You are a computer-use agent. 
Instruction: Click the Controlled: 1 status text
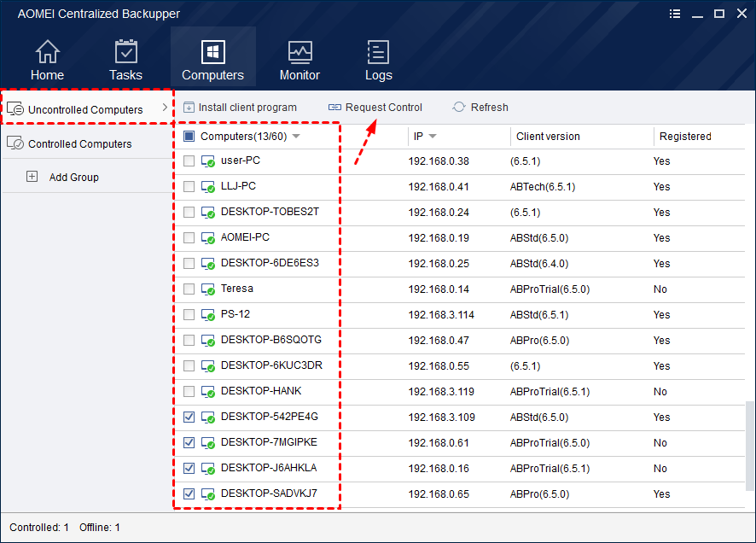click(x=39, y=528)
